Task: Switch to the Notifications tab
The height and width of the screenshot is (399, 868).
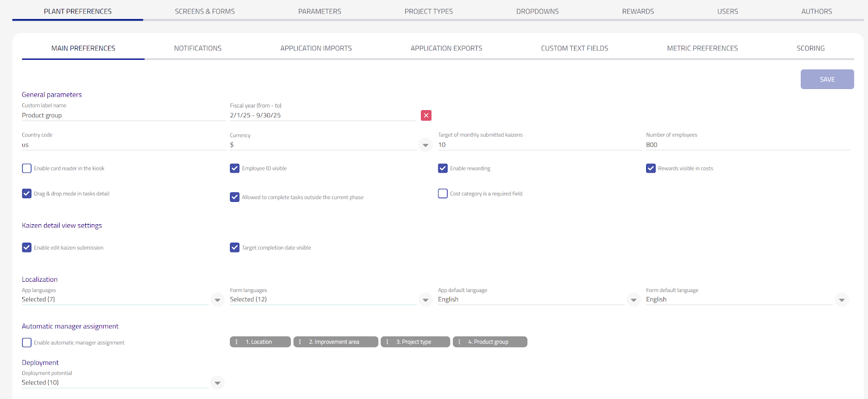Action: pyautogui.click(x=197, y=48)
